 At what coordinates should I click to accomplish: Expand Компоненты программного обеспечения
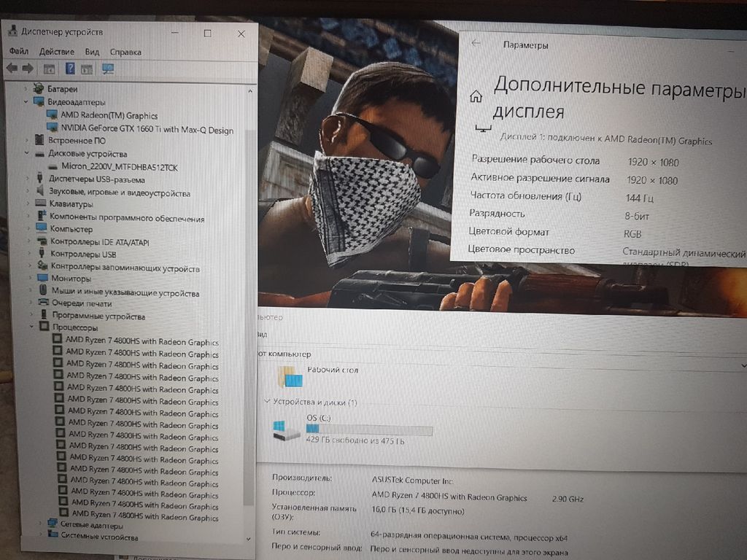pyautogui.click(x=28, y=217)
